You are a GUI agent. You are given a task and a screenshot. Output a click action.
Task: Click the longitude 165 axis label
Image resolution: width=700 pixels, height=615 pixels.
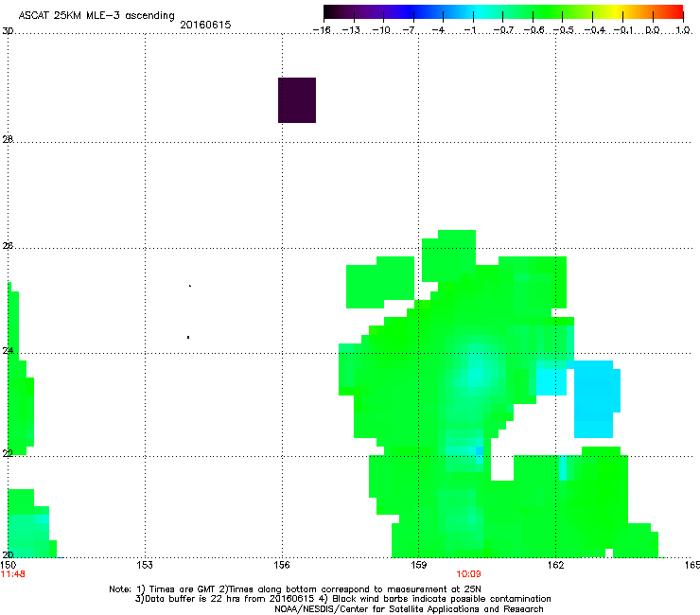coord(692,565)
